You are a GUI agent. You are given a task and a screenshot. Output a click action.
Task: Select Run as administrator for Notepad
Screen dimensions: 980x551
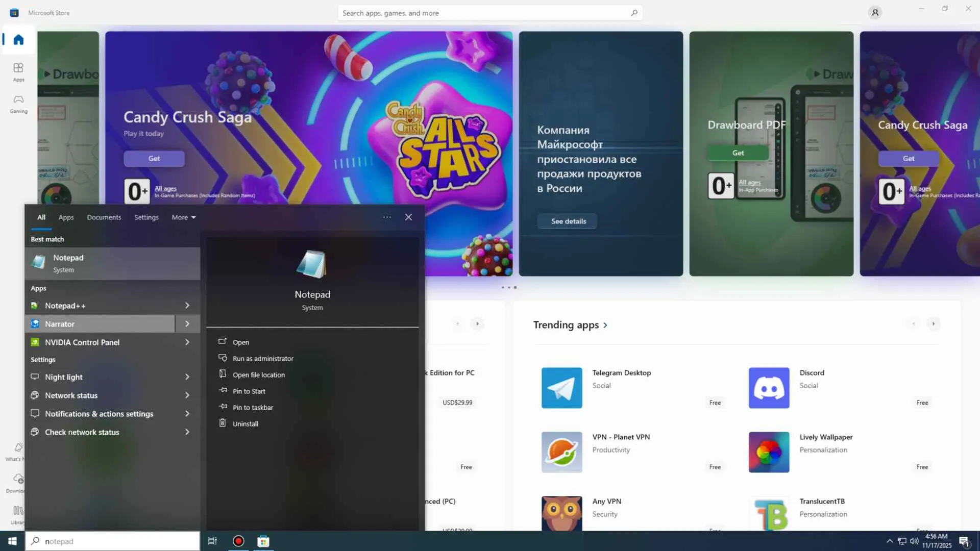263,359
